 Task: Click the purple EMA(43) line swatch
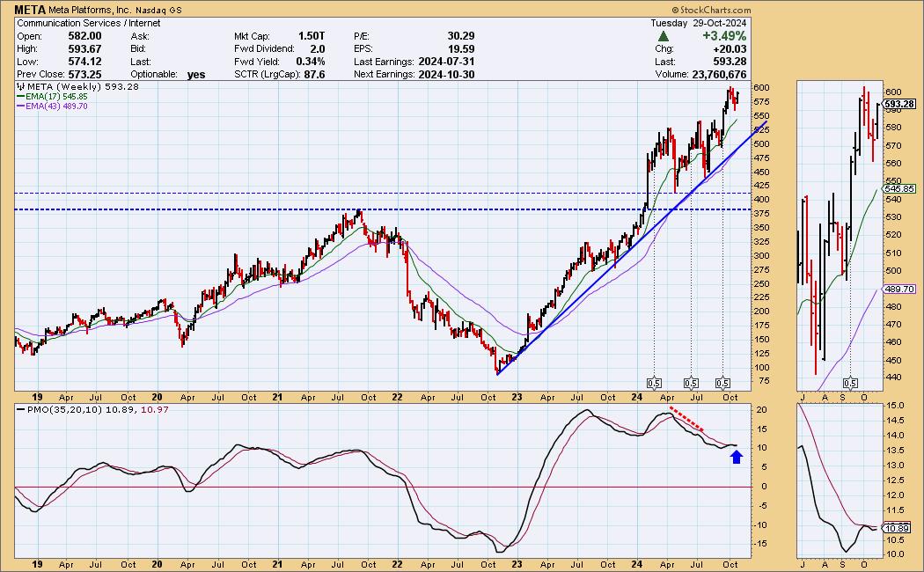click(20, 106)
